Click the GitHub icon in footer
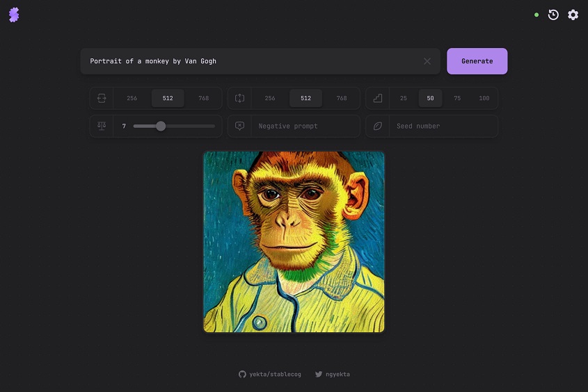588x392 pixels. point(242,374)
